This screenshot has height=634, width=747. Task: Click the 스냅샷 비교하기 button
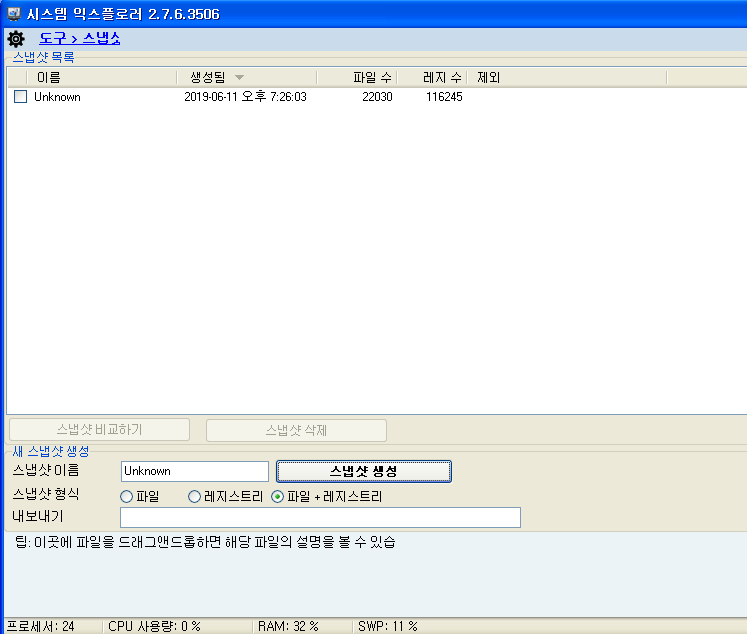tap(100, 430)
